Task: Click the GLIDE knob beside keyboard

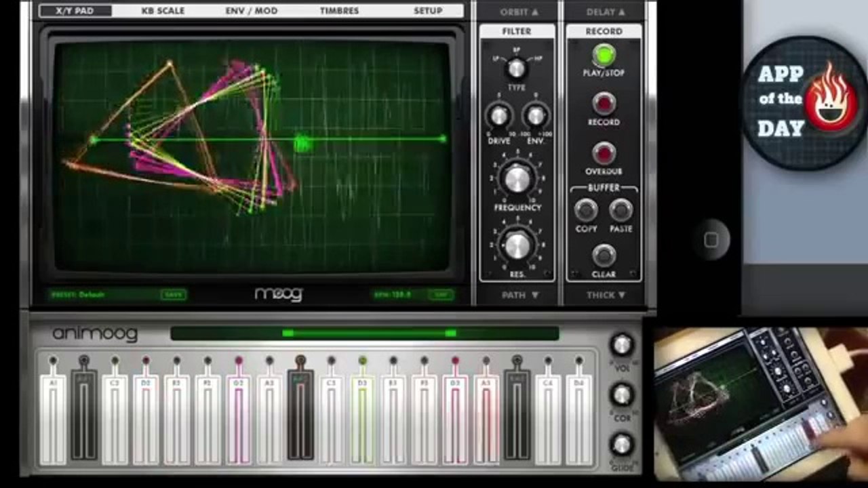Action: [x=622, y=445]
